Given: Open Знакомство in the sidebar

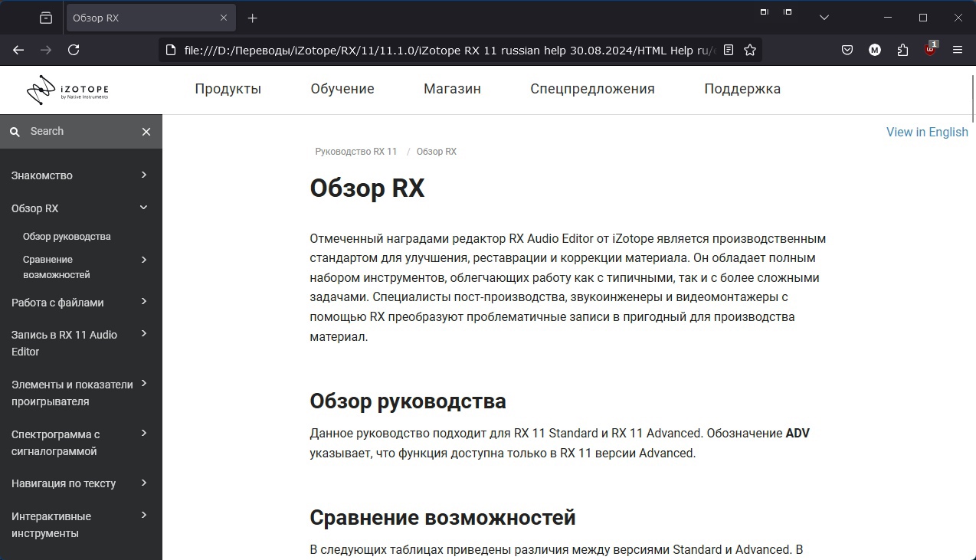Looking at the screenshot, I should point(42,175).
